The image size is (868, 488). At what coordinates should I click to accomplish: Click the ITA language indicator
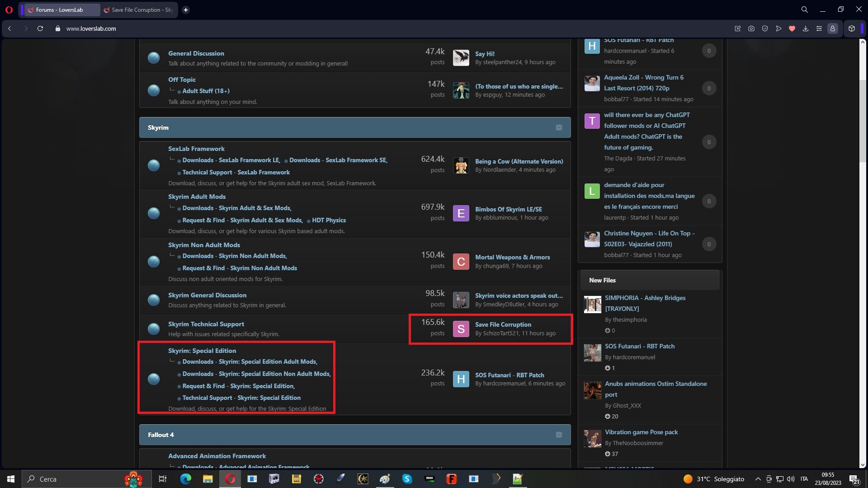(804, 479)
